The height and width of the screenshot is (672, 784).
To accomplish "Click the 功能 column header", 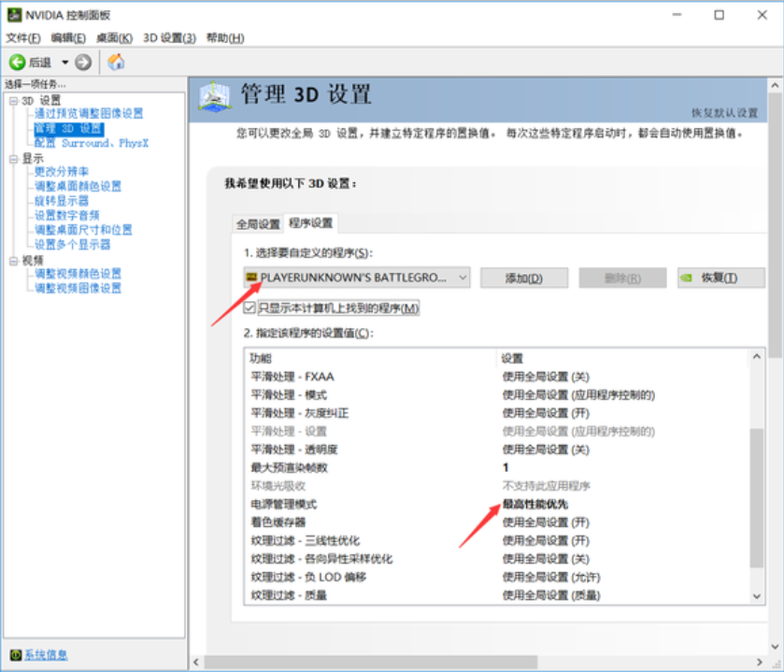I will pos(372,358).
